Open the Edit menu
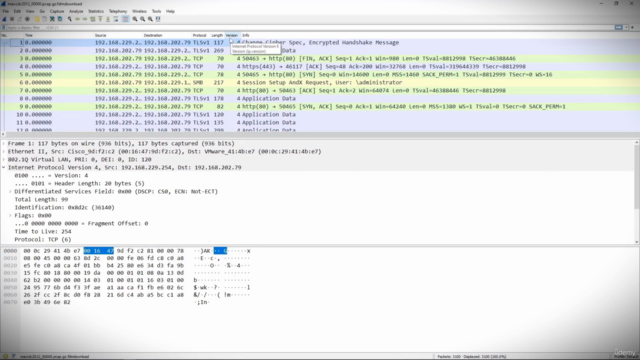 click(x=17, y=11)
